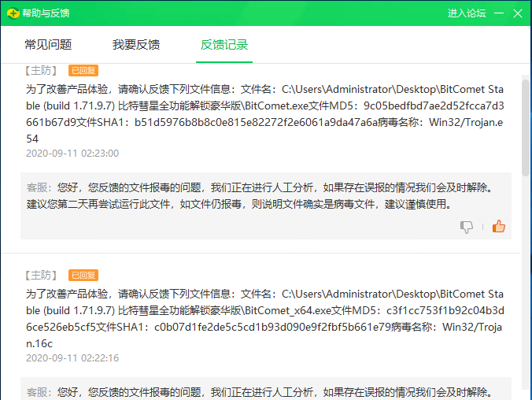Viewport: 532px width, 400px height.
Task: Click the thumbs-down icon on the reply
Action: (467, 227)
